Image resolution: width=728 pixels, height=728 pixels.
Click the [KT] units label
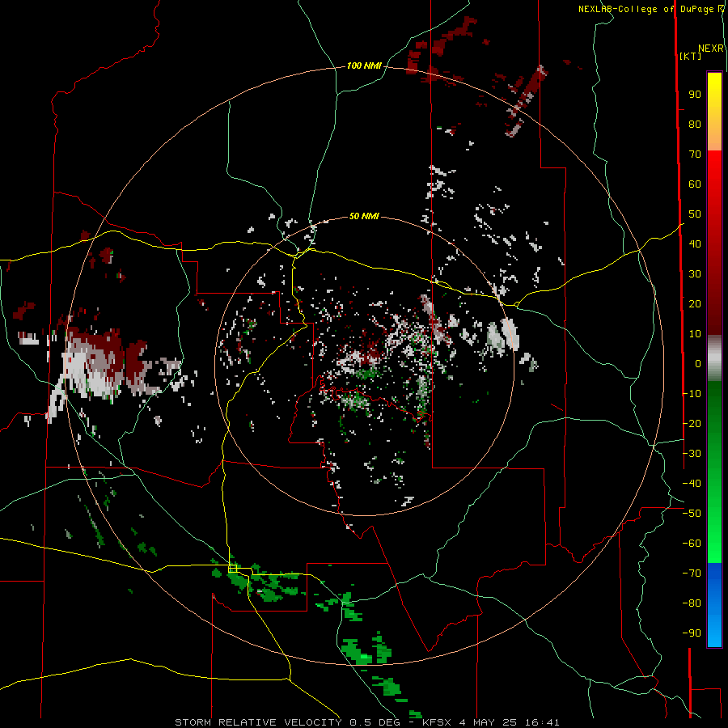pyautogui.click(x=691, y=56)
